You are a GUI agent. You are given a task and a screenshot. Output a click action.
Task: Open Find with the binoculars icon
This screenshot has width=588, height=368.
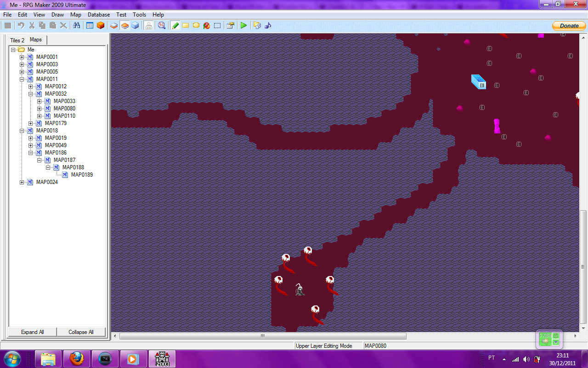point(77,26)
